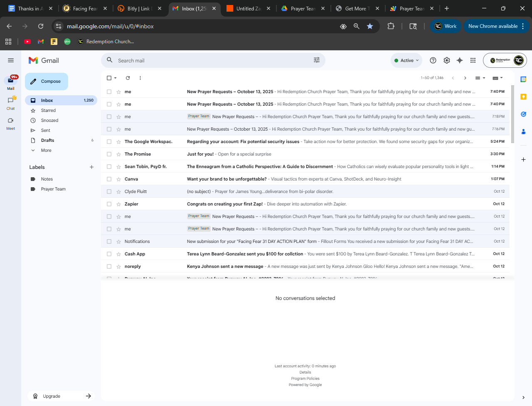Select the Canva email checkbox
Image resolution: width=532 pixels, height=406 pixels.
[x=109, y=179]
